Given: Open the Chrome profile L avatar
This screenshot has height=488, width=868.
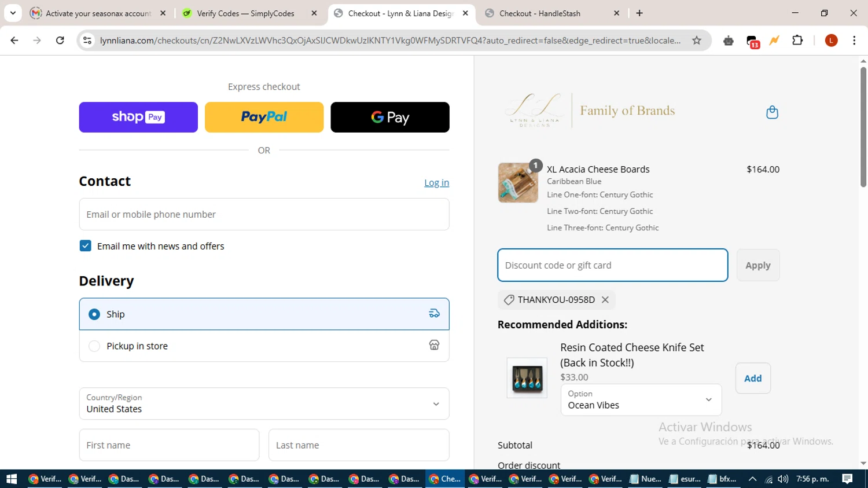Looking at the screenshot, I should (x=831, y=41).
